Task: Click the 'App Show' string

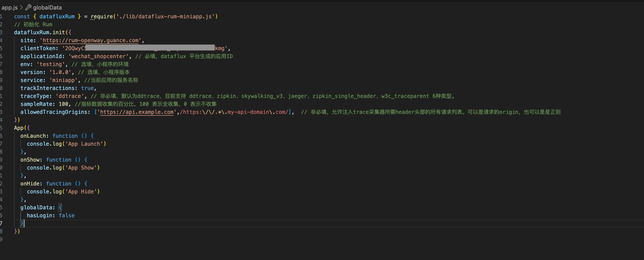Action: point(81,168)
